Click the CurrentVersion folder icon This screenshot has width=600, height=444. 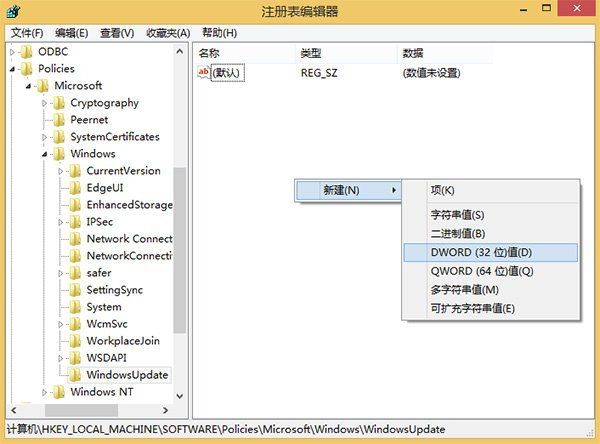click(75, 171)
